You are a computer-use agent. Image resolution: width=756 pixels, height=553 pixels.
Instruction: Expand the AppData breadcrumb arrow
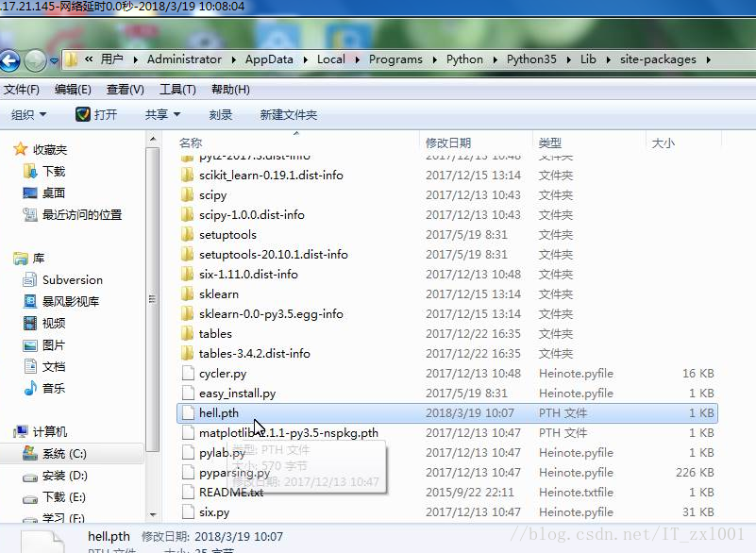tap(306, 59)
